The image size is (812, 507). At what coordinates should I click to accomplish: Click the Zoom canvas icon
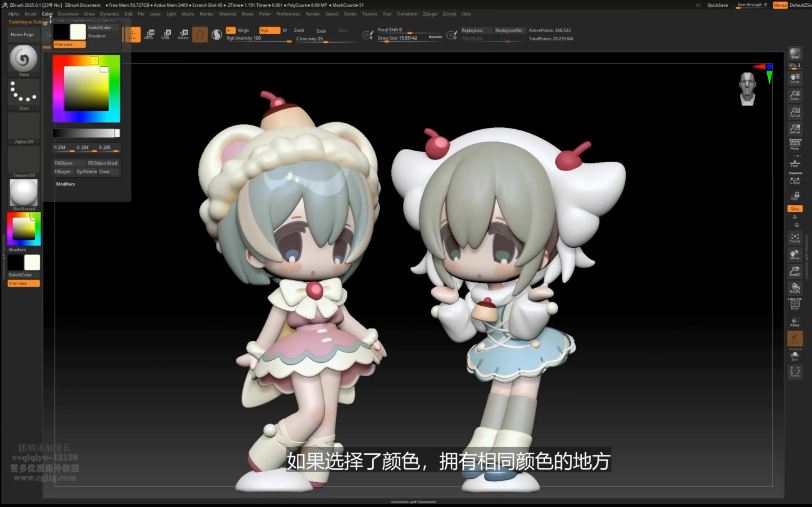[x=795, y=95]
